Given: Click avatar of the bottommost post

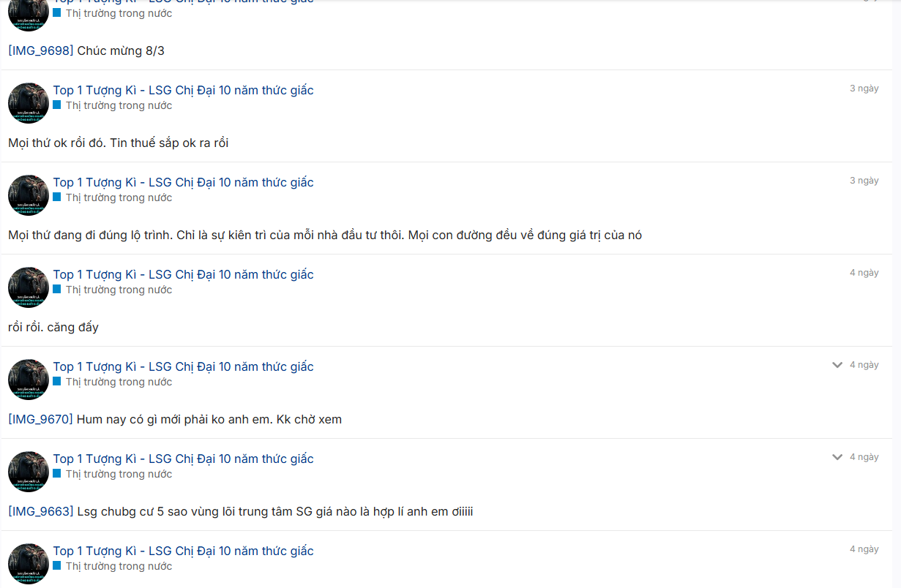Looking at the screenshot, I should click(x=29, y=564).
